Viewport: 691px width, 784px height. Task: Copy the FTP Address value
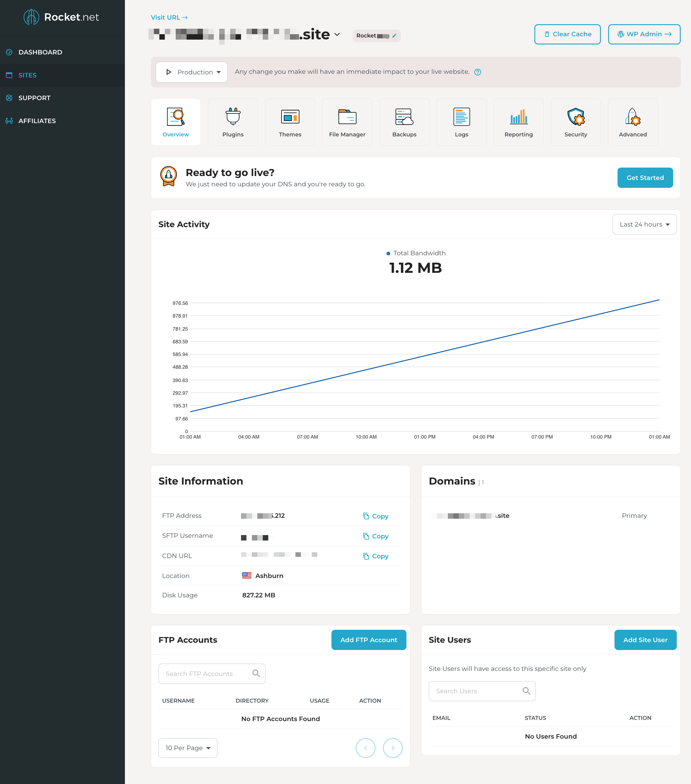pos(376,516)
